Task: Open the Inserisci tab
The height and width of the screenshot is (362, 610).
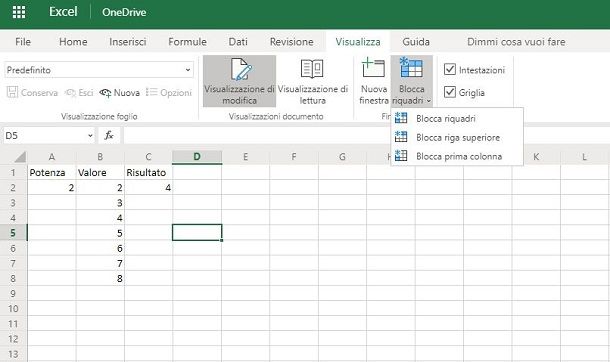Action: pyautogui.click(x=128, y=42)
